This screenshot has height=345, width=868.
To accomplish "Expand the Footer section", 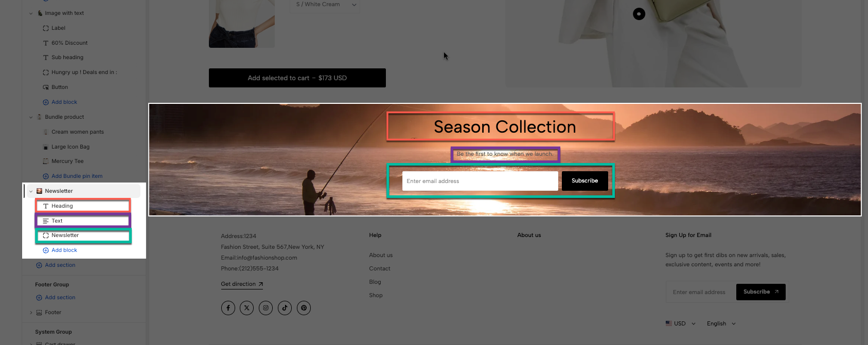I will pyautogui.click(x=31, y=313).
